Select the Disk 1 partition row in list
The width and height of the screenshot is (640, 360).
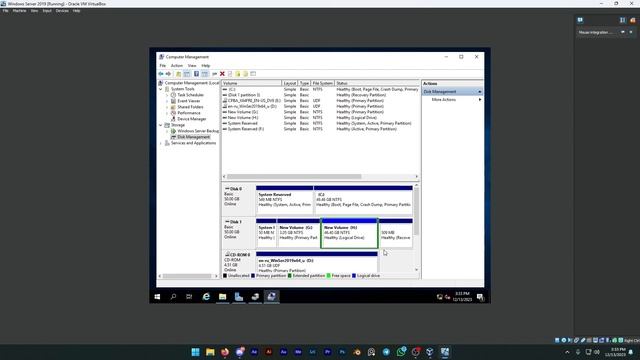tap(320, 95)
